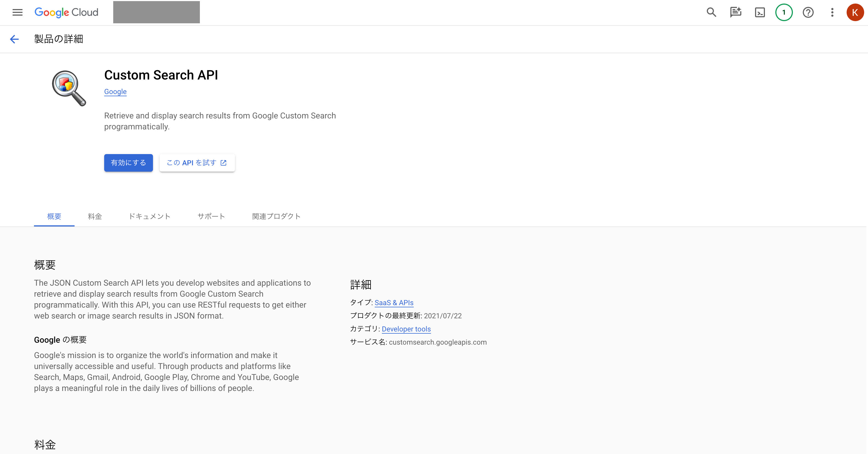Image resolution: width=868 pixels, height=454 pixels.
Task: Follow the SaaS & APIs link
Action: (394, 303)
